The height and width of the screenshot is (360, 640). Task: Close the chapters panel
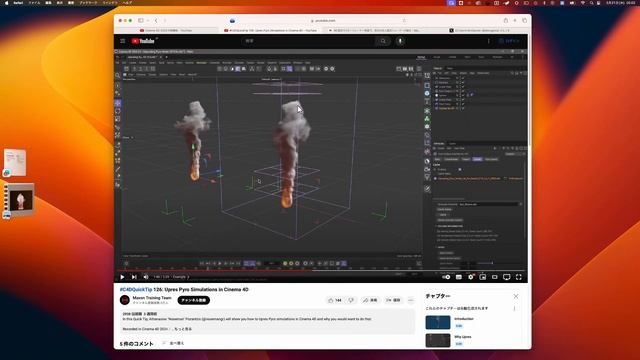tap(516, 296)
